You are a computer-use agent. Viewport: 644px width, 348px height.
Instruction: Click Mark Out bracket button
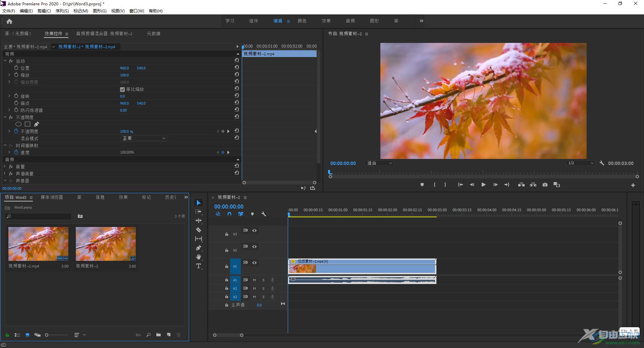[445, 185]
